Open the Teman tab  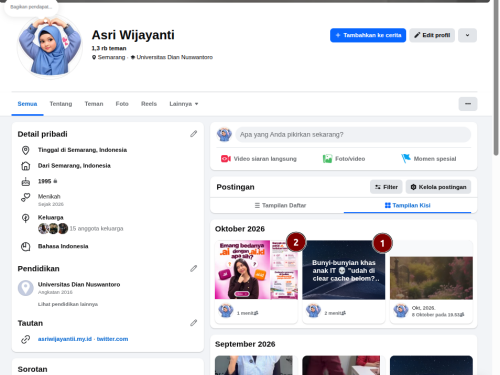pyautogui.click(x=94, y=104)
